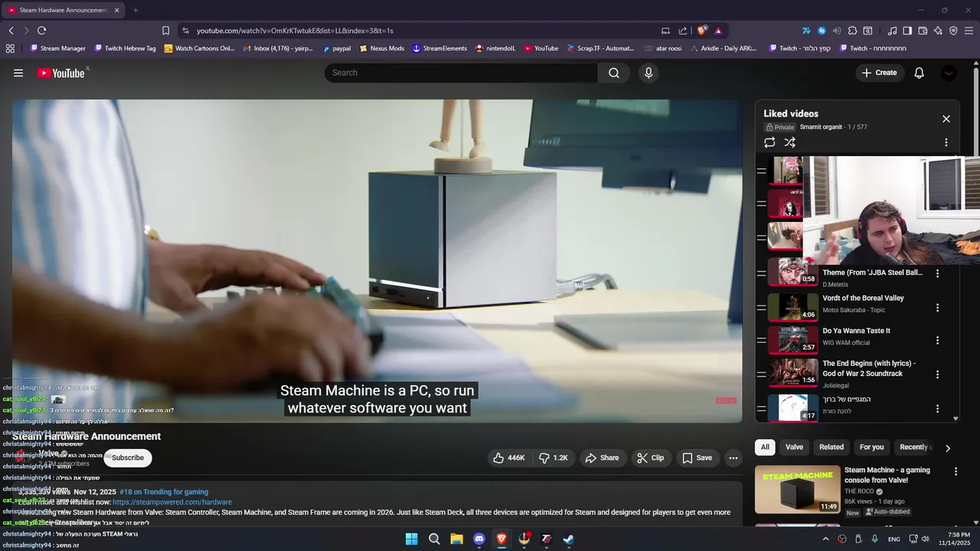Open Brave Leo AI sparkle icon

click(938, 31)
